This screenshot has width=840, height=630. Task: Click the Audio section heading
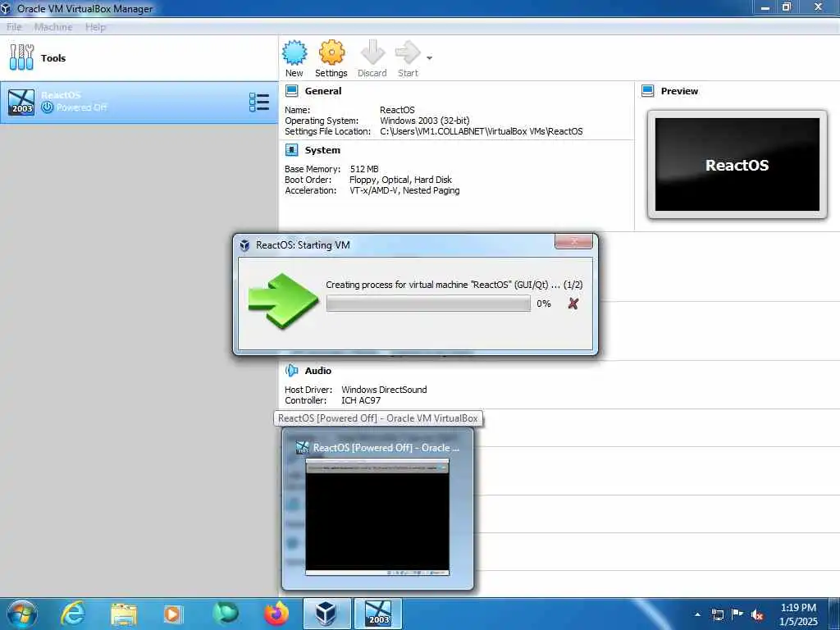pyautogui.click(x=318, y=371)
